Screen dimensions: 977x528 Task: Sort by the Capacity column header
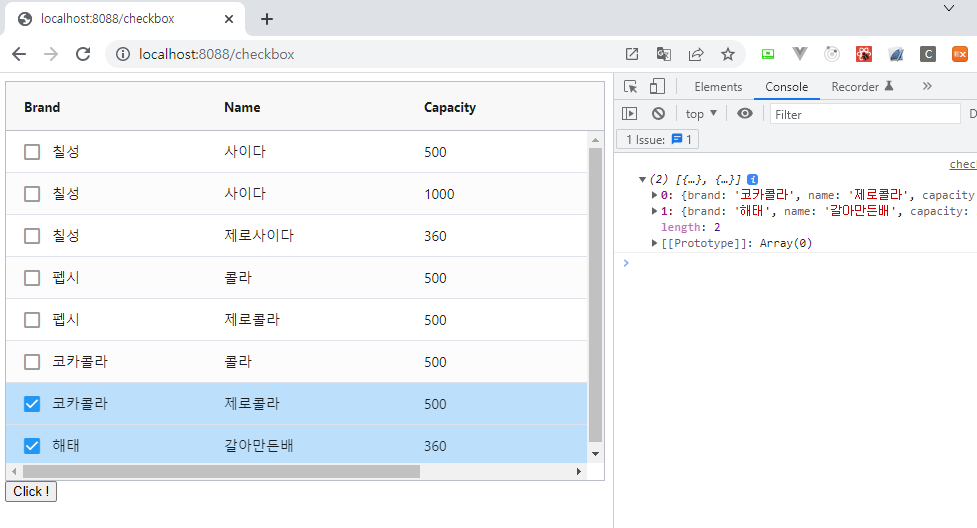(x=449, y=107)
